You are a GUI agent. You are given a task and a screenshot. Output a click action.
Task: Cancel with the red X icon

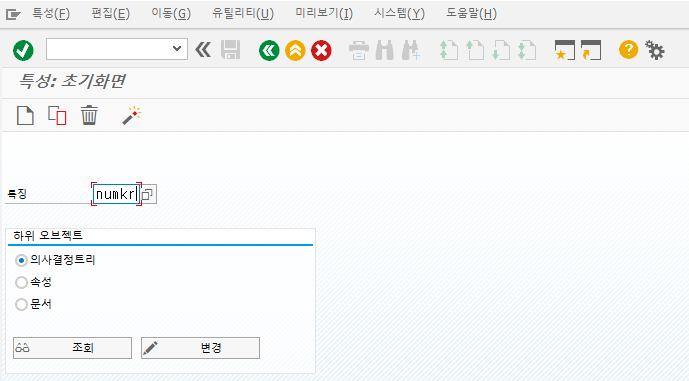[322, 50]
